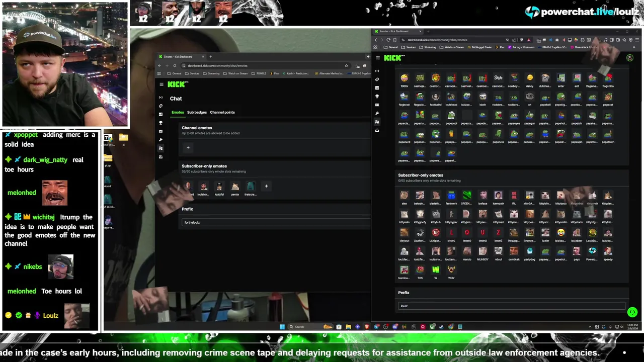Click address bar in left browser window
Viewport: 644px width, 362px height.
click(x=264, y=65)
